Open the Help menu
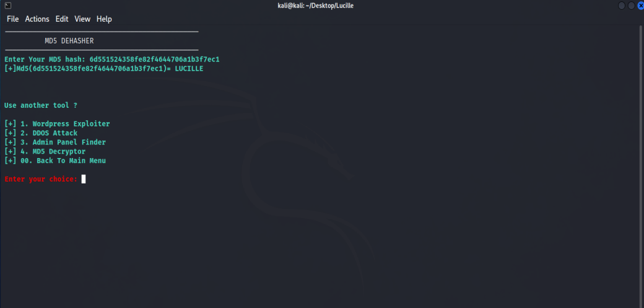The width and height of the screenshot is (644, 308). click(x=104, y=19)
